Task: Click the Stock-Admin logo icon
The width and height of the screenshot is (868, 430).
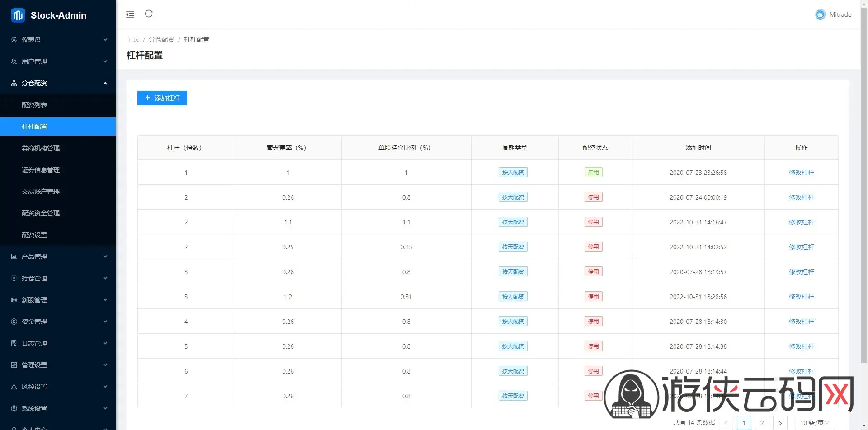Action: click(x=18, y=15)
